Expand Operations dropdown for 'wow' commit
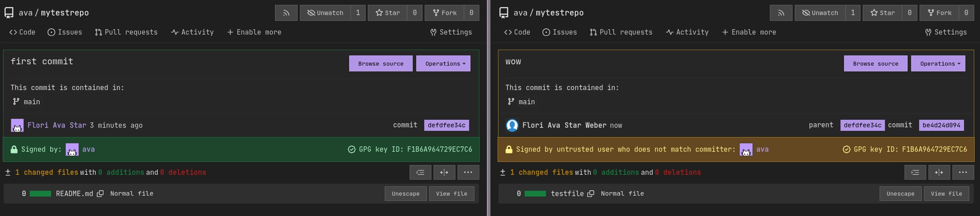Screen dimensions: 980x216 click(938, 64)
